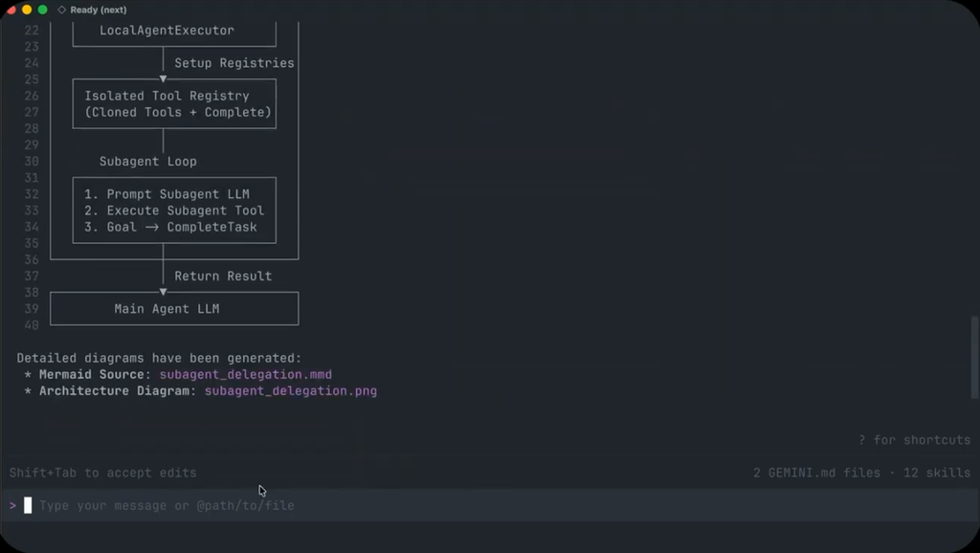Click the terminal scrollbar thumb
The height and width of the screenshot is (553, 980).
[x=974, y=357]
